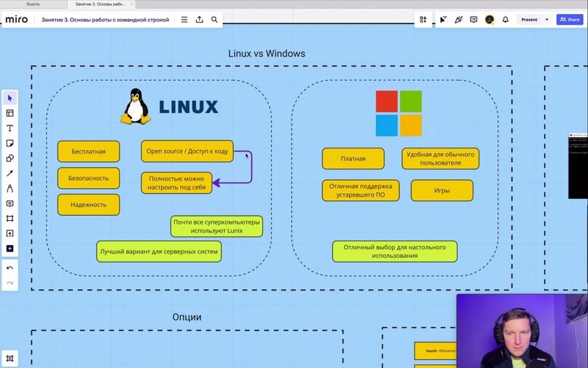
Task: Select the Linux vs Windows heading
Action: [x=267, y=54]
